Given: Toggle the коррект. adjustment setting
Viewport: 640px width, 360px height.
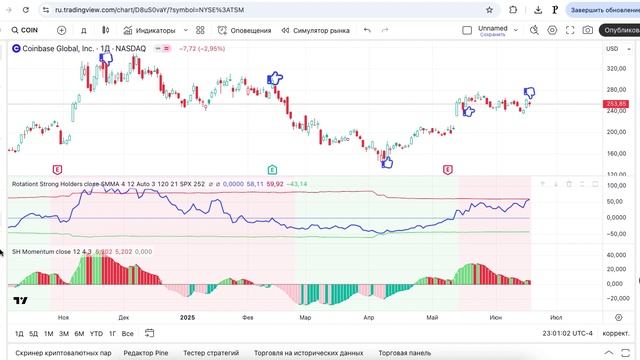Looking at the screenshot, I should [616, 333].
